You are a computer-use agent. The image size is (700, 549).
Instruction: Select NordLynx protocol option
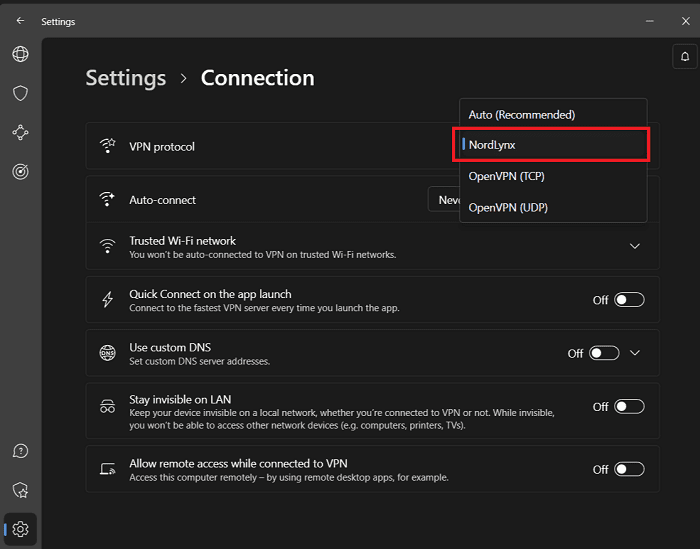pyautogui.click(x=553, y=145)
